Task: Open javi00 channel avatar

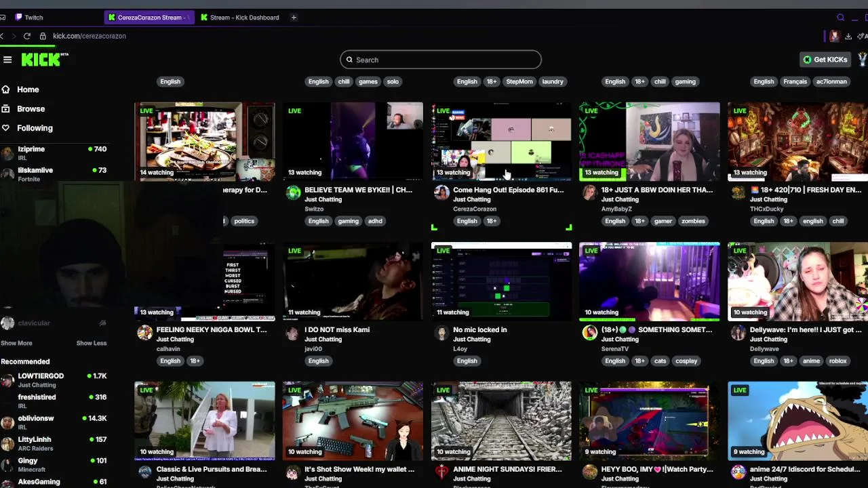Action: 293,333
